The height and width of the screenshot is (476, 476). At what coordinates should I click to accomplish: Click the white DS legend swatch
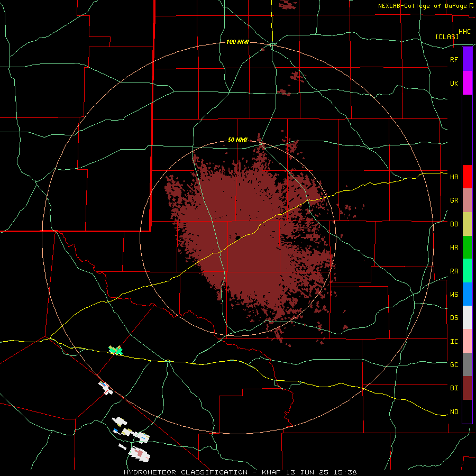click(467, 317)
